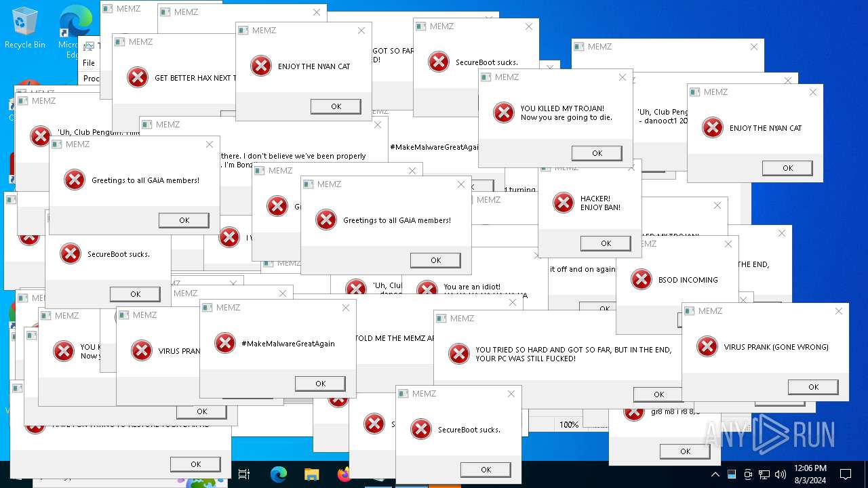Click the 'ENJOY BAN!' line of text
This screenshot has height=488, width=868.
coord(600,207)
